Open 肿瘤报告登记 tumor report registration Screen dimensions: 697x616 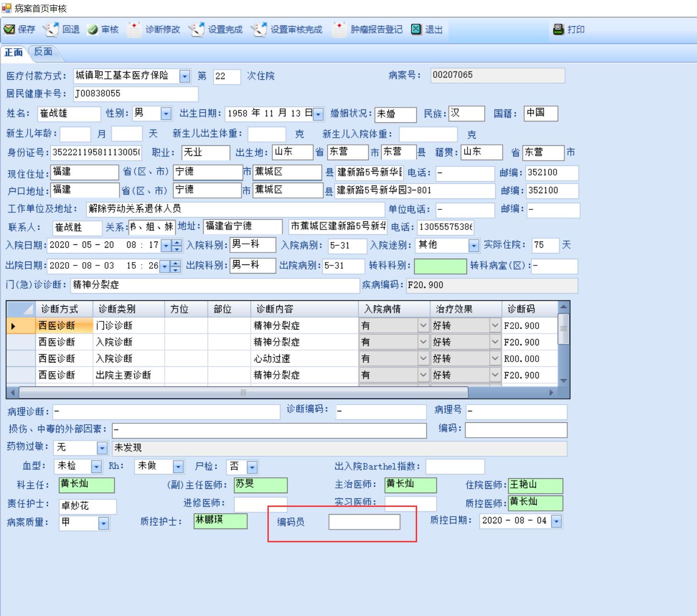[339, 30]
